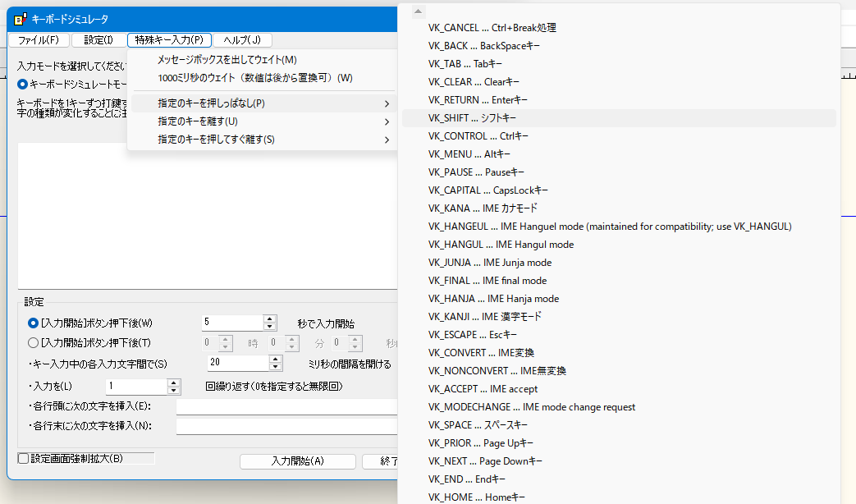
Task: Select [入力開始]ボタン押下後(T) radio option
Action: (x=34, y=343)
